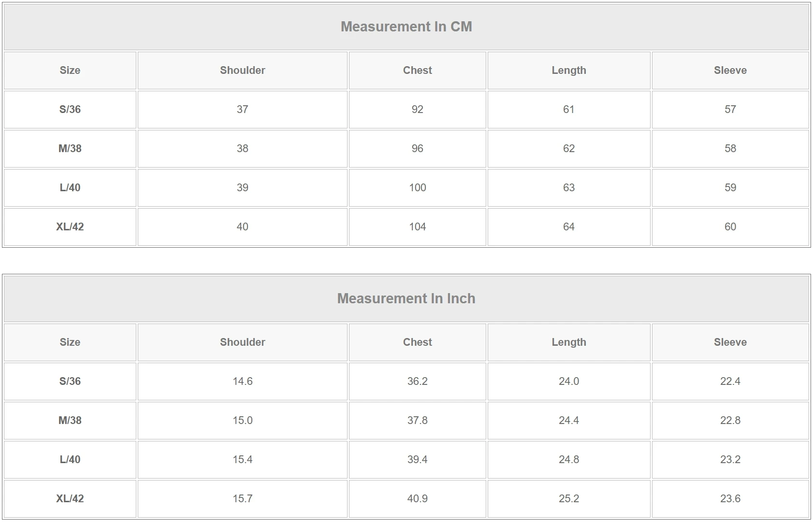Image resolution: width=812 pixels, height=523 pixels.
Task: Select the Chest header in the Inch table
Action: point(417,342)
